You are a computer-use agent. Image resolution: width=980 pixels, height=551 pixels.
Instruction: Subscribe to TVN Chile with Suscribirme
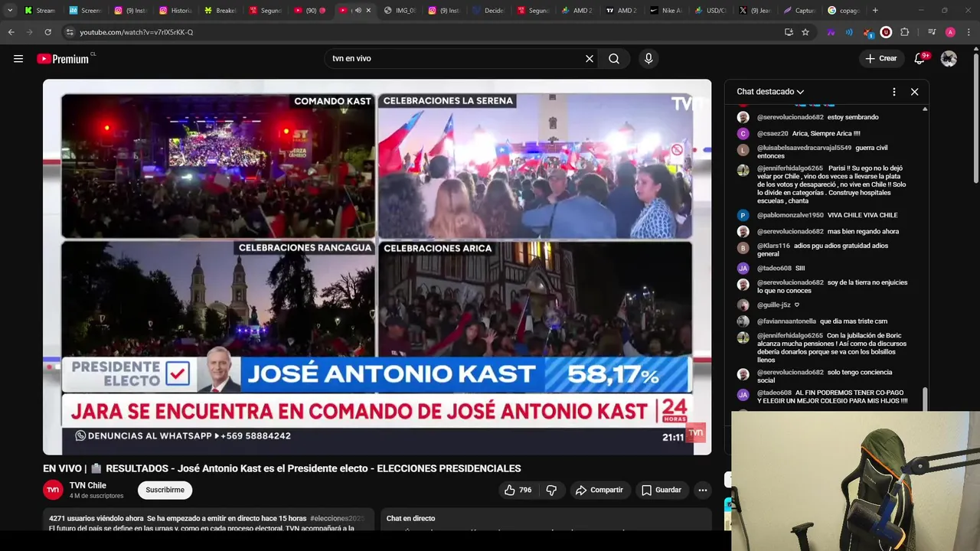coord(165,490)
